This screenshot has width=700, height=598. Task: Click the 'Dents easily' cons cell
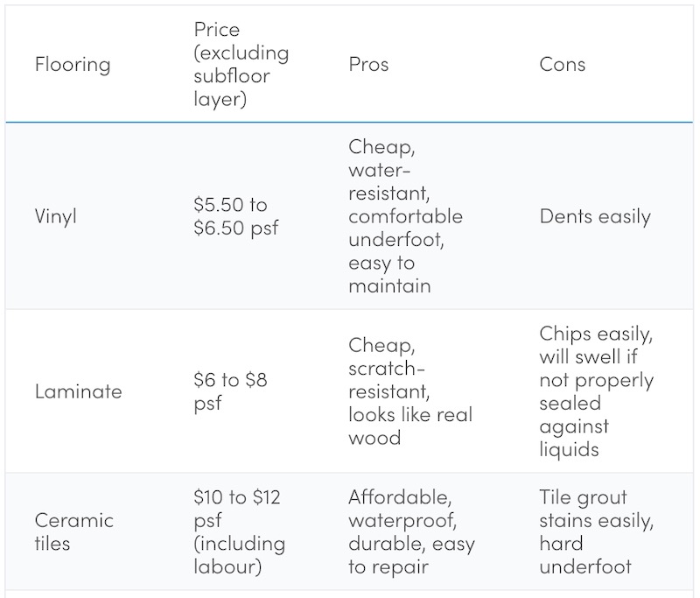coord(595,216)
